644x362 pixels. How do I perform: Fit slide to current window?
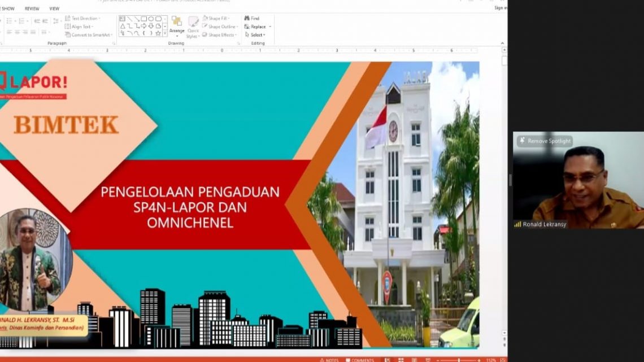503,360
